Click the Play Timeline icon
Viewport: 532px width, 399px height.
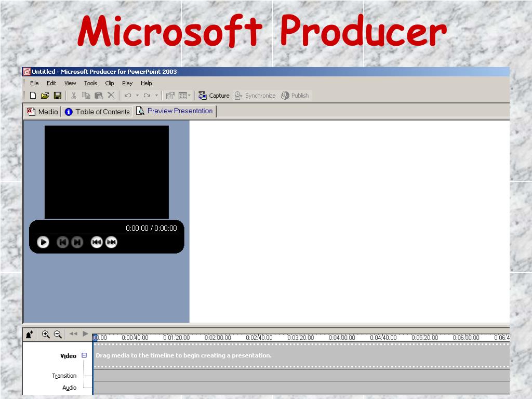(x=86, y=334)
